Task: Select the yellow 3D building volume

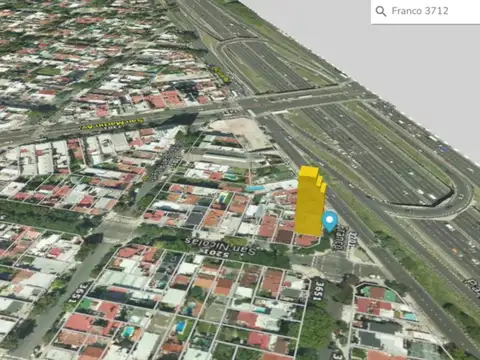Action: click(x=310, y=201)
